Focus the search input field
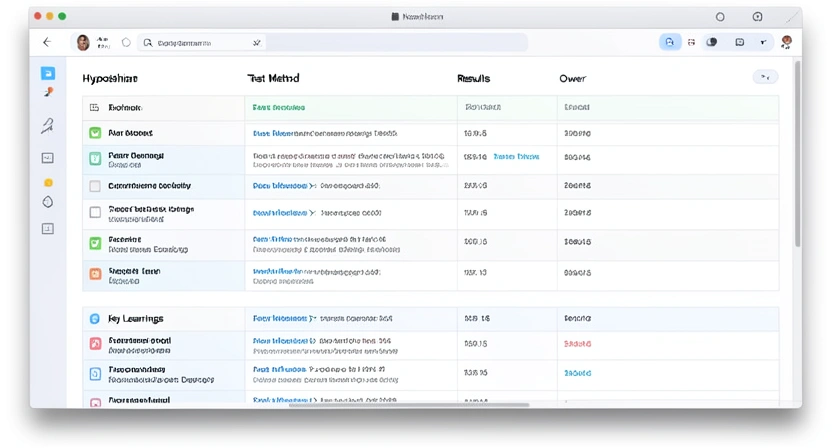This screenshot has width=832, height=448. pos(202,43)
